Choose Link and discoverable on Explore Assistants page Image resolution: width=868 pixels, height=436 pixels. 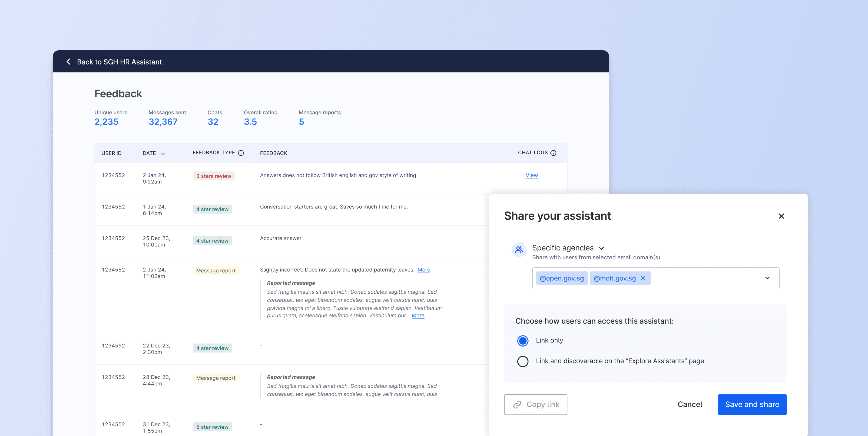(x=523, y=361)
